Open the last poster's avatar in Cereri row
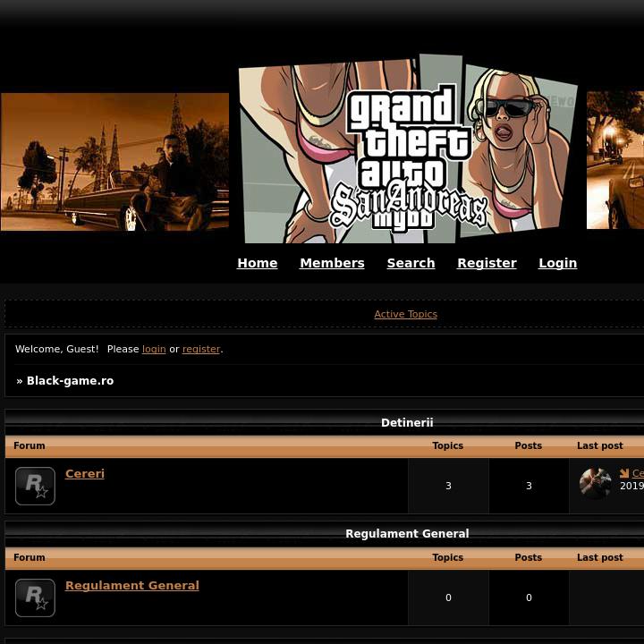 [x=595, y=484]
